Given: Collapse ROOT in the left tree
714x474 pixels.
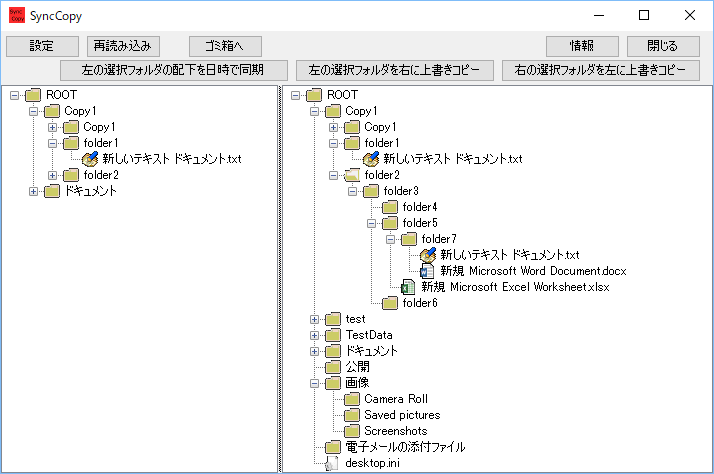Looking at the screenshot, I should 15,95.
